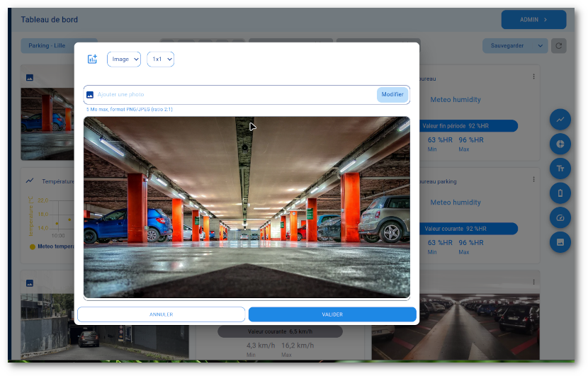This screenshot has width=588, height=376.
Task: Expand the Sauvegarder dropdown
Action: [514, 46]
